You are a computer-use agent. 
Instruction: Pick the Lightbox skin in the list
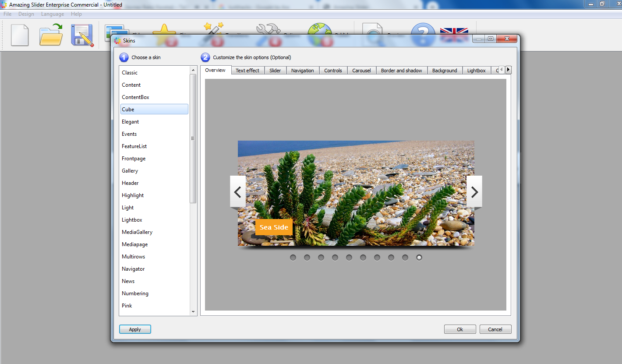pyautogui.click(x=155, y=220)
